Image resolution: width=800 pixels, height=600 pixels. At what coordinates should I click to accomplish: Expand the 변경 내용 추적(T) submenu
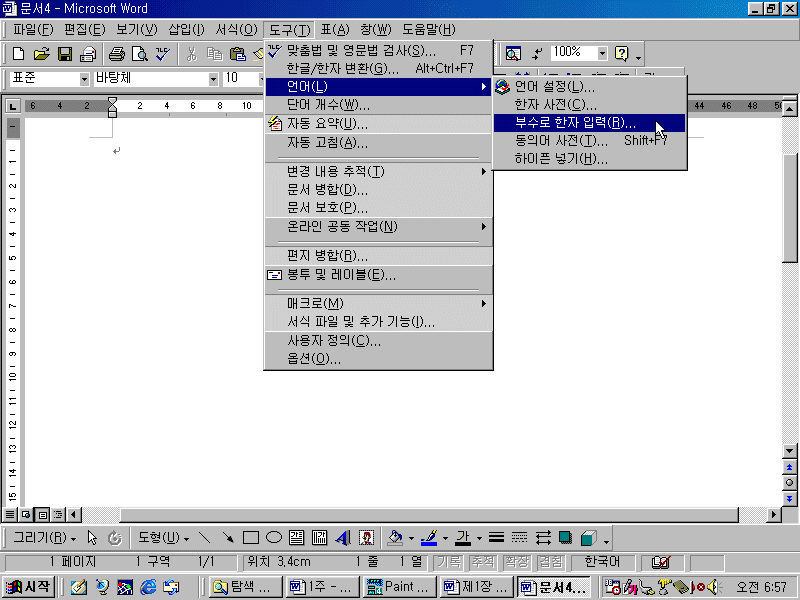[x=379, y=171]
